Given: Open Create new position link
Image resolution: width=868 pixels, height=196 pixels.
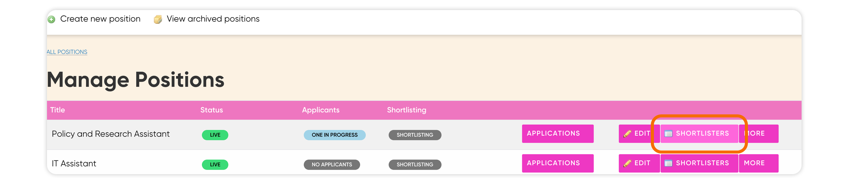Looking at the screenshot, I should pyautogui.click(x=100, y=19).
